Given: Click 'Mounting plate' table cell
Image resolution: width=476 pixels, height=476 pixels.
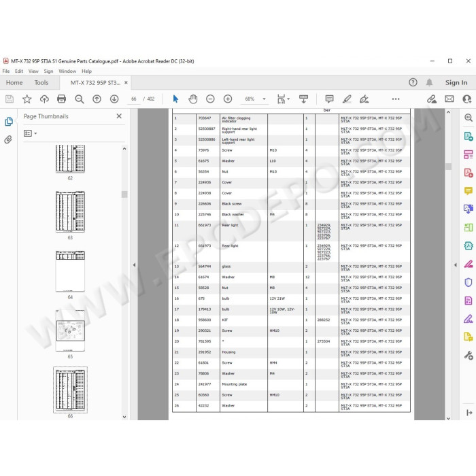Looking at the screenshot, I should pyautogui.click(x=243, y=384).
